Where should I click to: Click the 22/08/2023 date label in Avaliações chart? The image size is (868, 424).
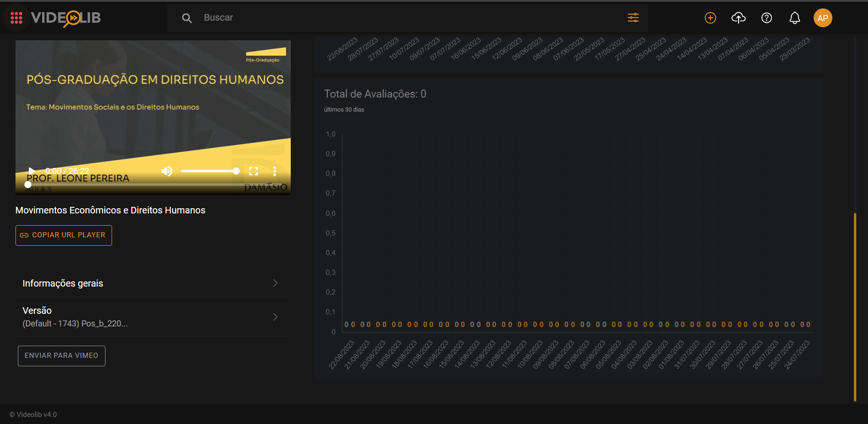tap(342, 355)
